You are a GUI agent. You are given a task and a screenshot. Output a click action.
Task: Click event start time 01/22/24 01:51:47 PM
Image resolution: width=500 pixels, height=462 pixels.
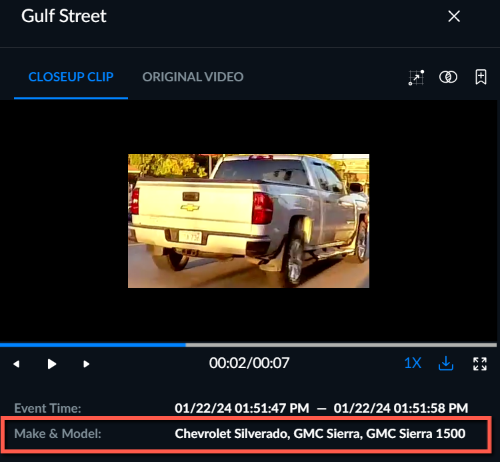coord(242,408)
